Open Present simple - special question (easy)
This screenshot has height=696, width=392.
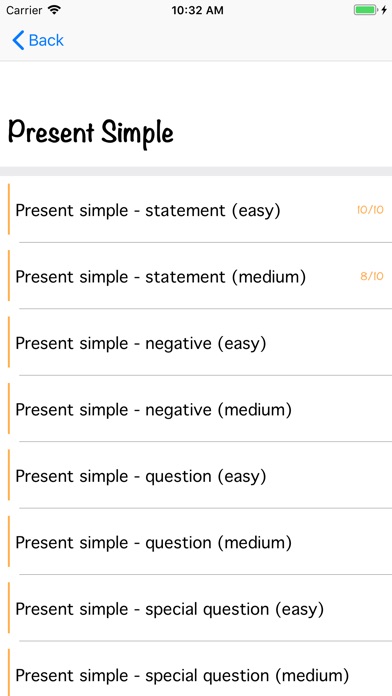coord(200,609)
